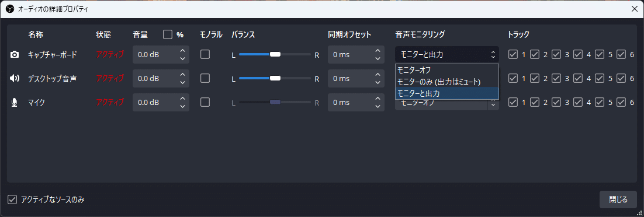Decrease キャプチャーボード sync offset with down arrow

378,59
